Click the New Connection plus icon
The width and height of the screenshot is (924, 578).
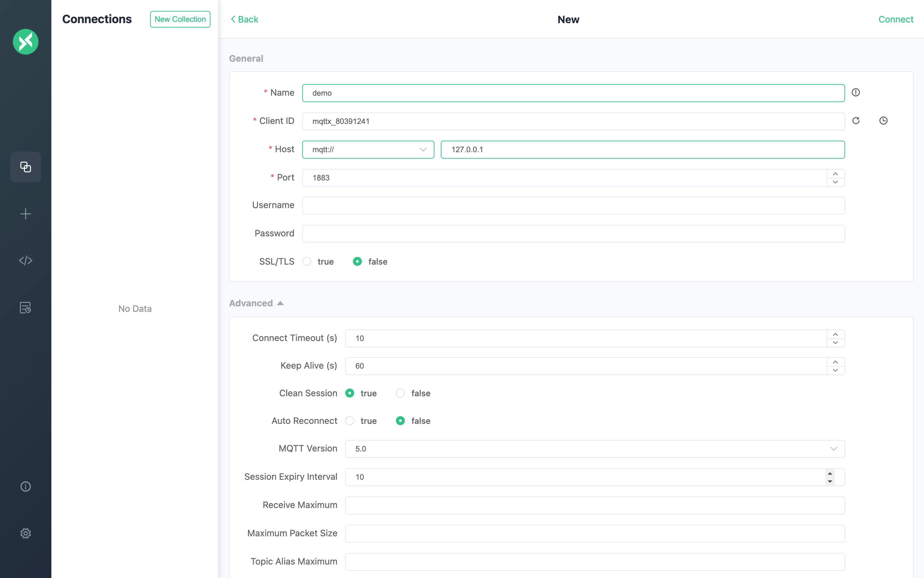pyautogui.click(x=25, y=213)
